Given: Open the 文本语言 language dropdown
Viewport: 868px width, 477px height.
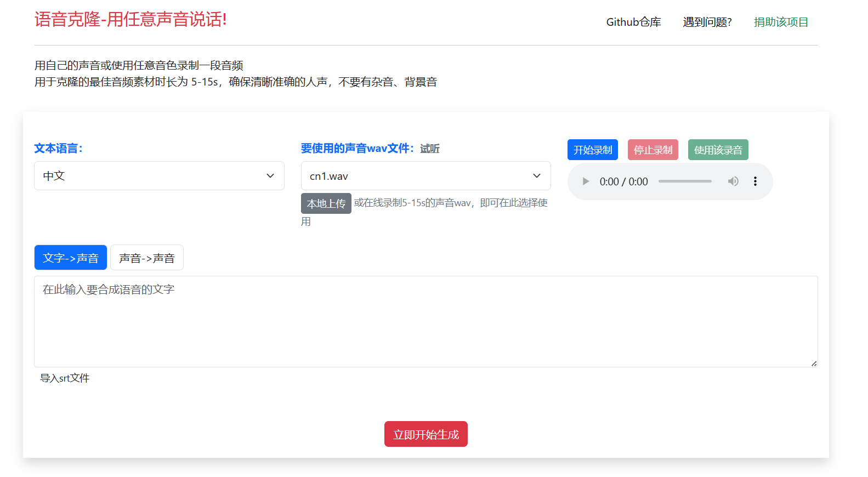Looking at the screenshot, I should pos(159,176).
